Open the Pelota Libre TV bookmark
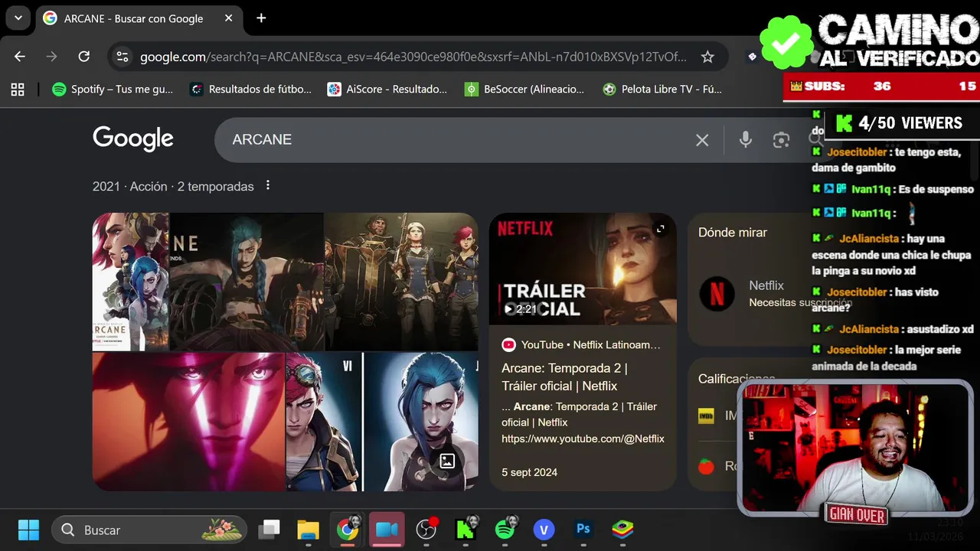980x551 pixels. click(x=662, y=90)
